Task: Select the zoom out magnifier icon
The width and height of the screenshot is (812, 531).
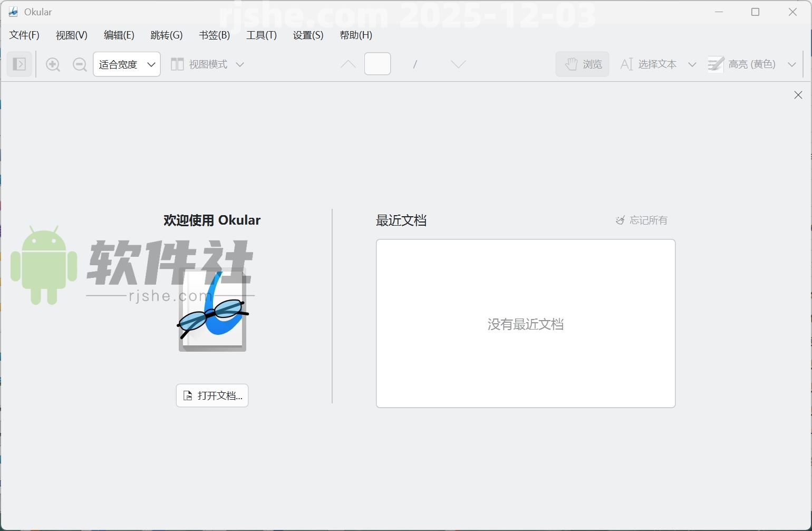Action: tap(80, 64)
